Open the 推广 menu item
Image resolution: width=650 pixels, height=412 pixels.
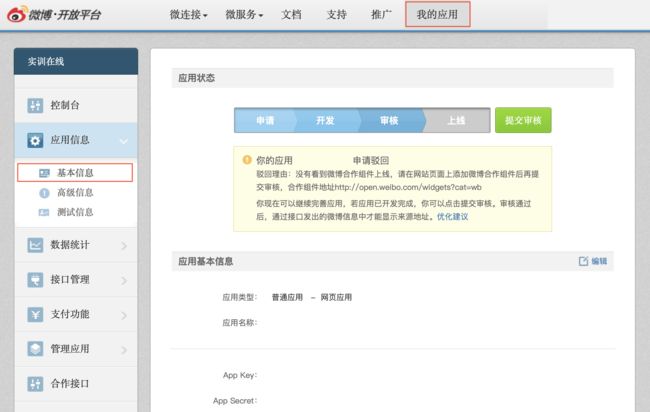pos(381,15)
